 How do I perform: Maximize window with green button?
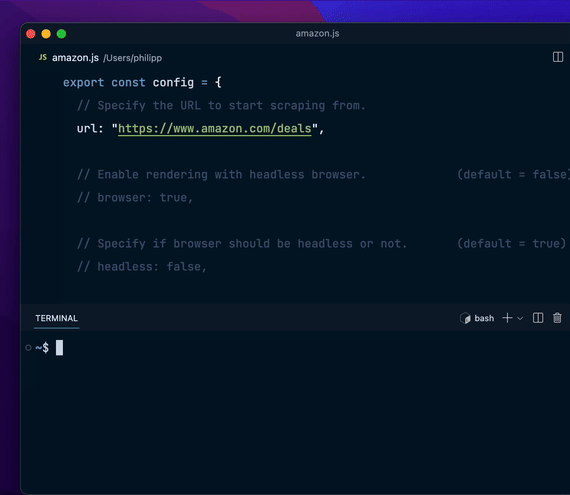coord(61,34)
